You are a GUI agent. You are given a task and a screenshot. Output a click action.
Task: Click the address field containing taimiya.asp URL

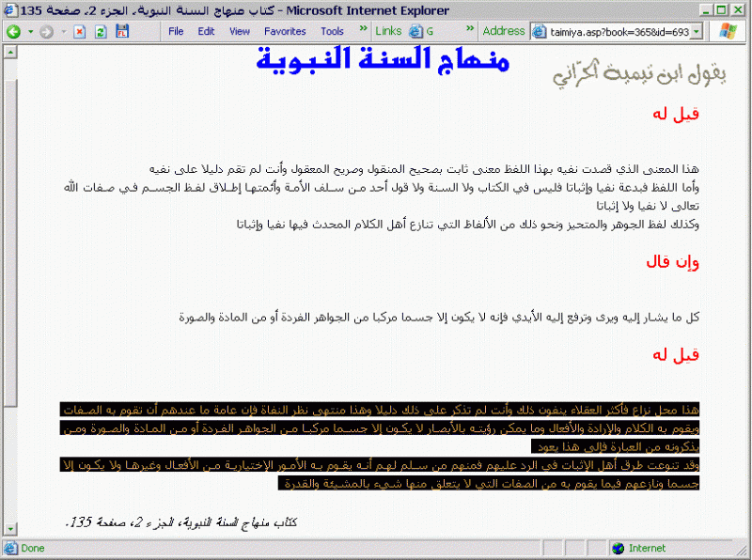[x=617, y=32]
